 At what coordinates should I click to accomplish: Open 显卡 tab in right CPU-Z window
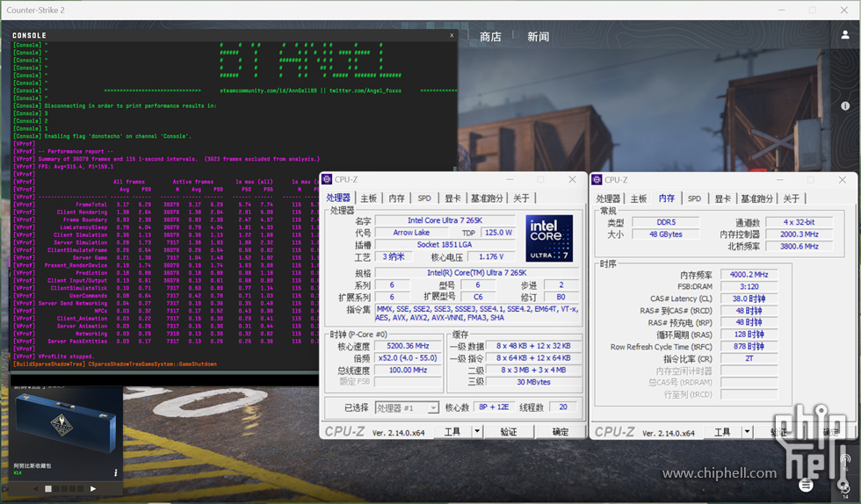722,198
